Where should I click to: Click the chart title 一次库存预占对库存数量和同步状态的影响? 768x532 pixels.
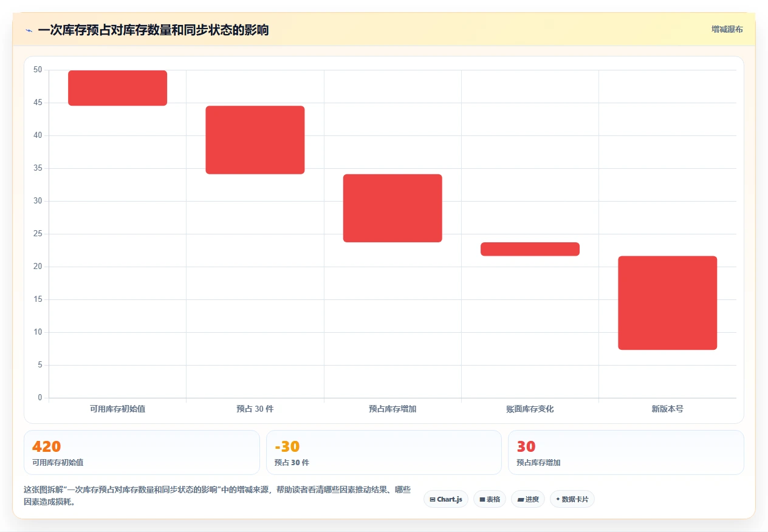pos(153,30)
